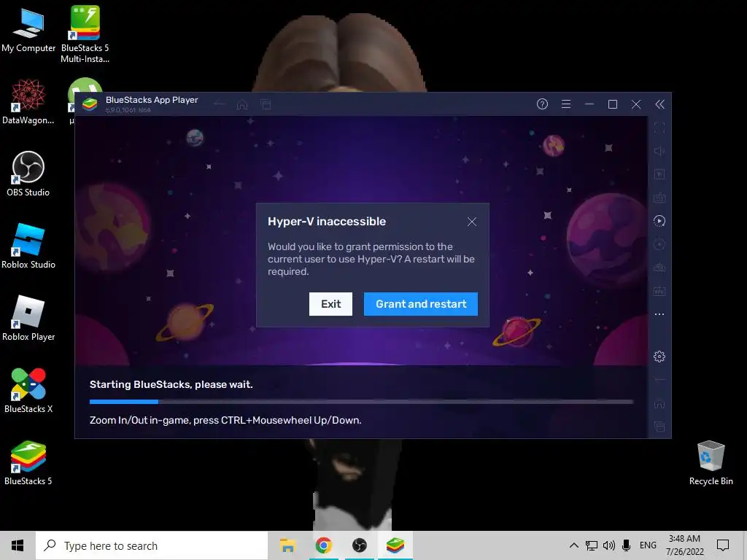Click microphone icon in system tray
This screenshot has width=747, height=560.
click(627, 545)
